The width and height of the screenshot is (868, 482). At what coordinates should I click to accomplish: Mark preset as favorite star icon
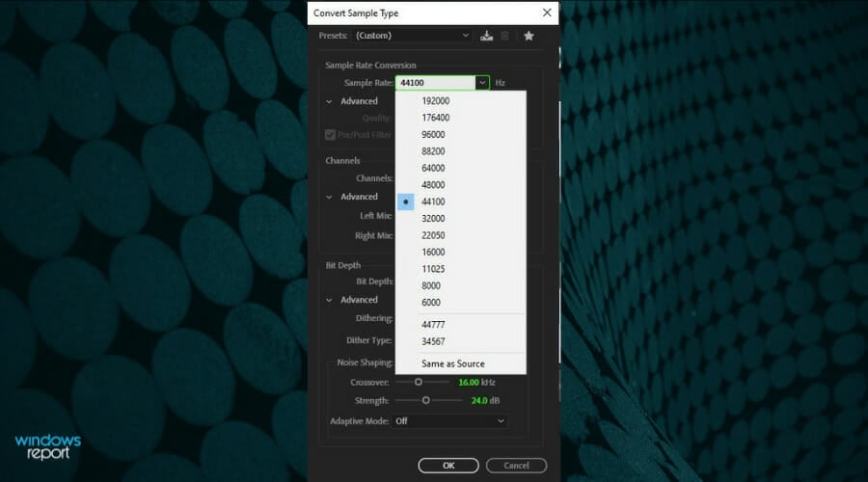(x=529, y=36)
